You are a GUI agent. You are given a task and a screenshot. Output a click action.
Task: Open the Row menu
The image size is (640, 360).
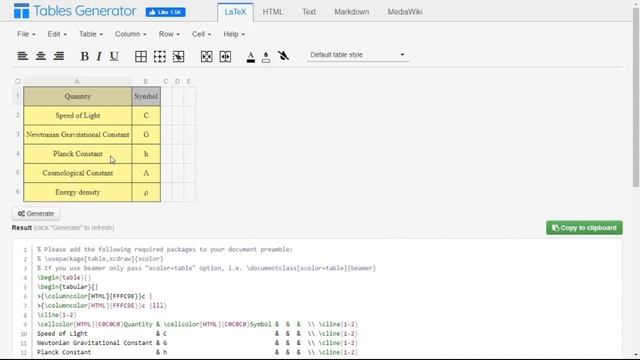[x=169, y=34]
